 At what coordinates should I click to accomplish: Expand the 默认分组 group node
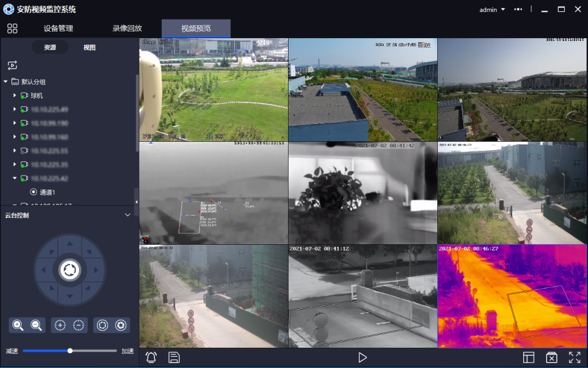(x=5, y=81)
